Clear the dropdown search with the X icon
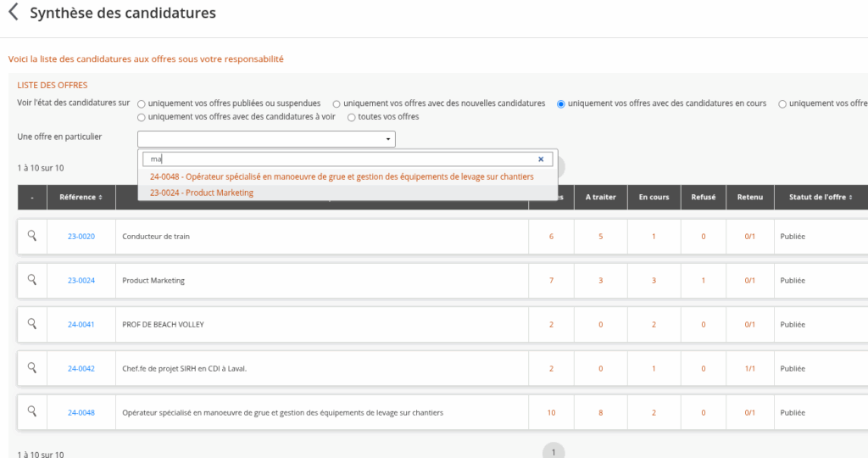 click(541, 159)
